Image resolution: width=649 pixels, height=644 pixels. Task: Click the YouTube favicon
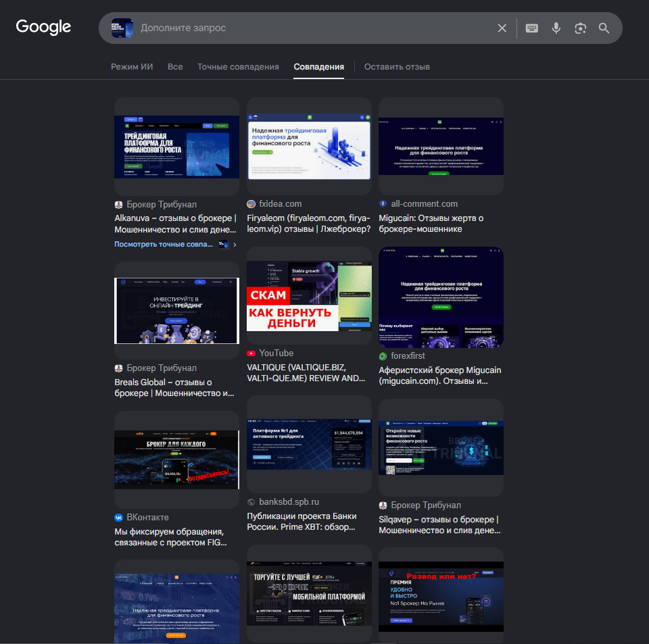[251, 353]
